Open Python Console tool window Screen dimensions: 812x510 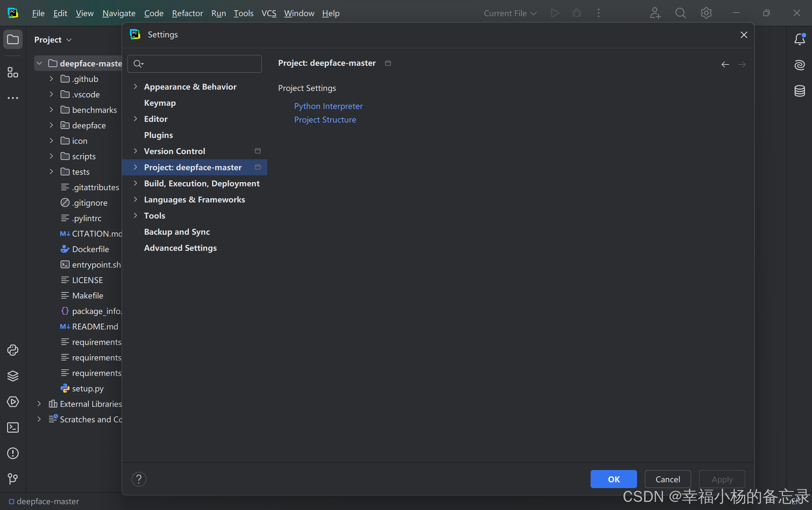click(13, 350)
